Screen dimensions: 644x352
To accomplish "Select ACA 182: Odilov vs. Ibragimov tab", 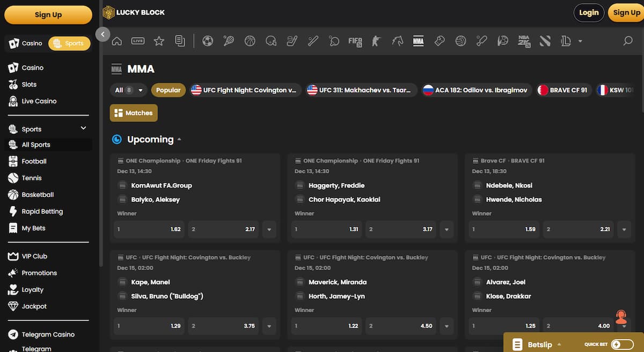I will (476, 90).
